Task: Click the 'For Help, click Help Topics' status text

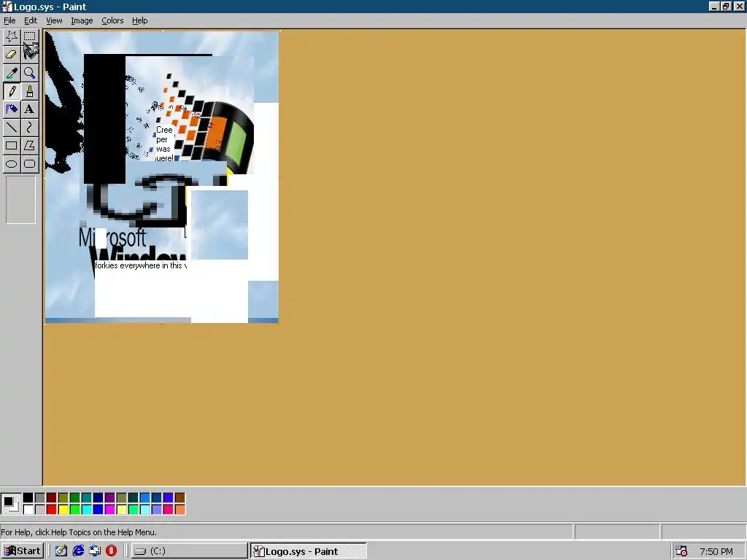Action: [79, 532]
